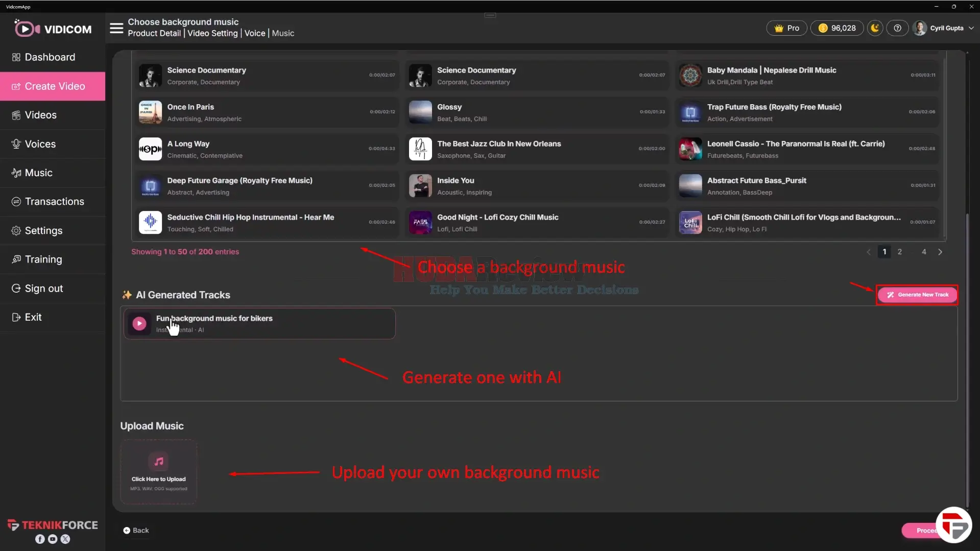Click 'Showing 1 to 50 of 200 entries' text
The height and width of the screenshot is (551, 980).
pos(185,252)
